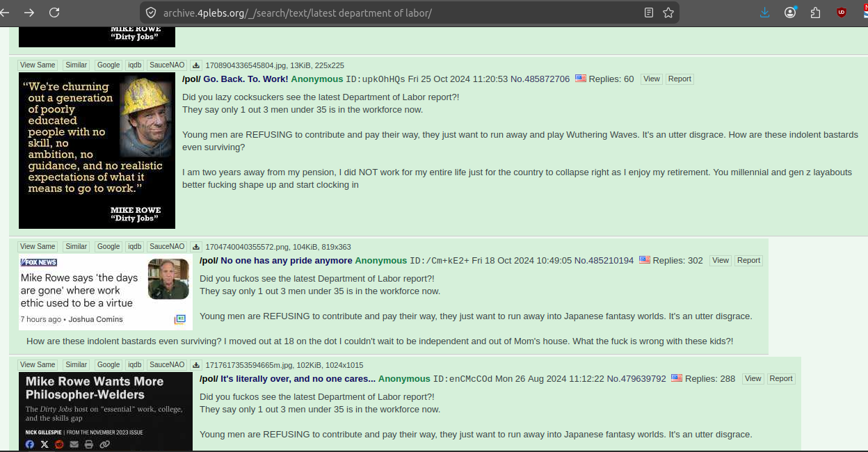This screenshot has width=868, height=452.
Task: Search Google for 1708904336545804.jpg image
Action: [x=108, y=65]
